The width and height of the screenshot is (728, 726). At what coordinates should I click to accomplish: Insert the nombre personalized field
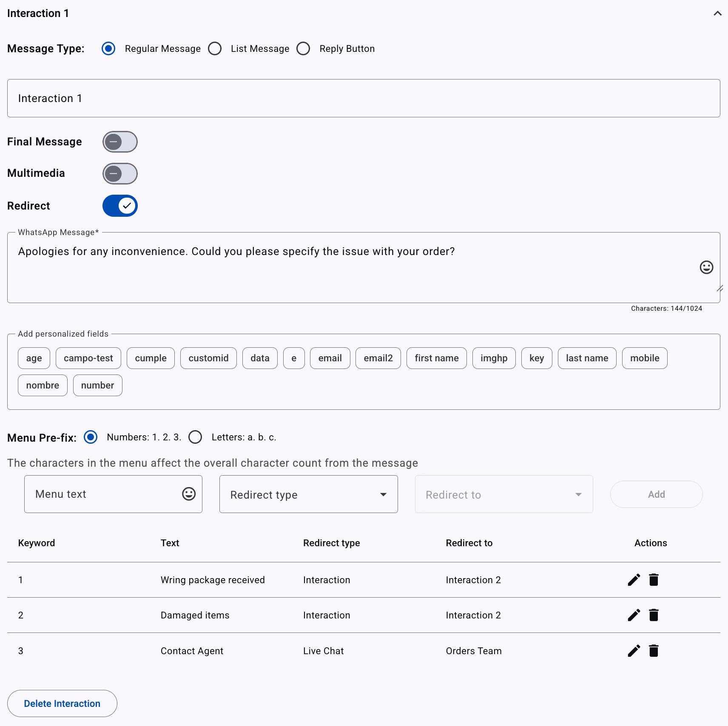point(43,385)
